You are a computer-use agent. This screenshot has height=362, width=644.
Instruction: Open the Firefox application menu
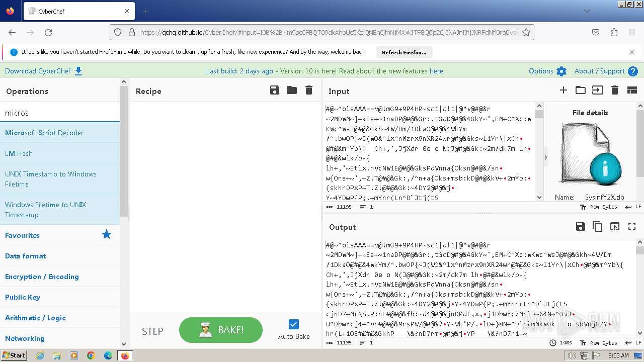(x=632, y=32)
